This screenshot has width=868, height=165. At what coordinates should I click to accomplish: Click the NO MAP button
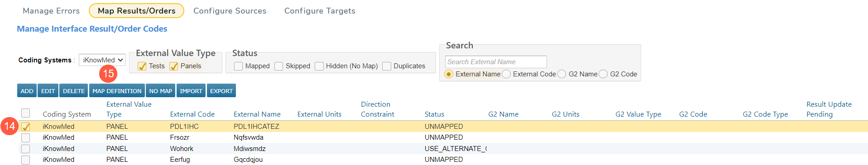click(x=161, y=91)
